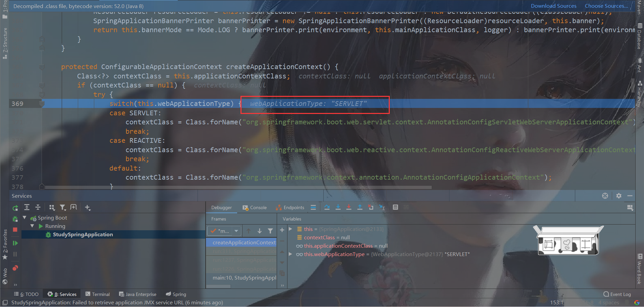
Task: Rerun the application from the Services toolbar
Action: (x=15, y=208)
